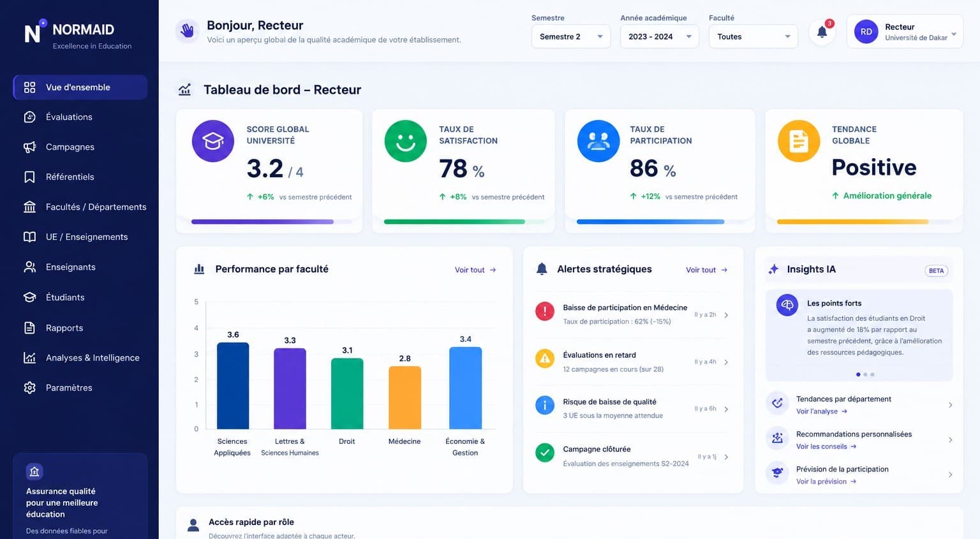The width and height of the screenshot is (980, 539).
Task: Click Voir l'analyse link
Action: point(822,411)
